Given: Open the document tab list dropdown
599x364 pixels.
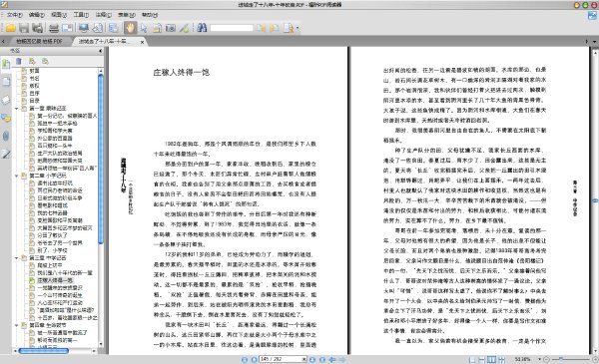Looking at the screenshot, I should coord(595,41).
